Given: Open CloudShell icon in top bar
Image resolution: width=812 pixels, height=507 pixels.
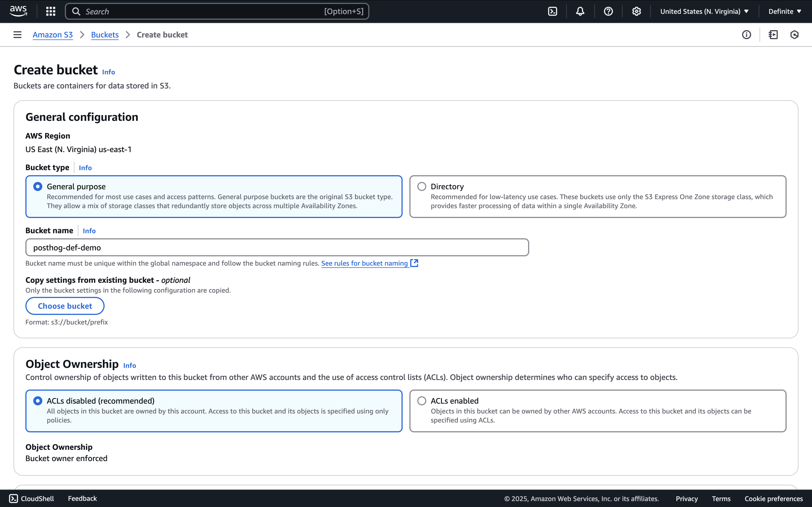Looking at the screenshot, I should click(x=552, y=11).
